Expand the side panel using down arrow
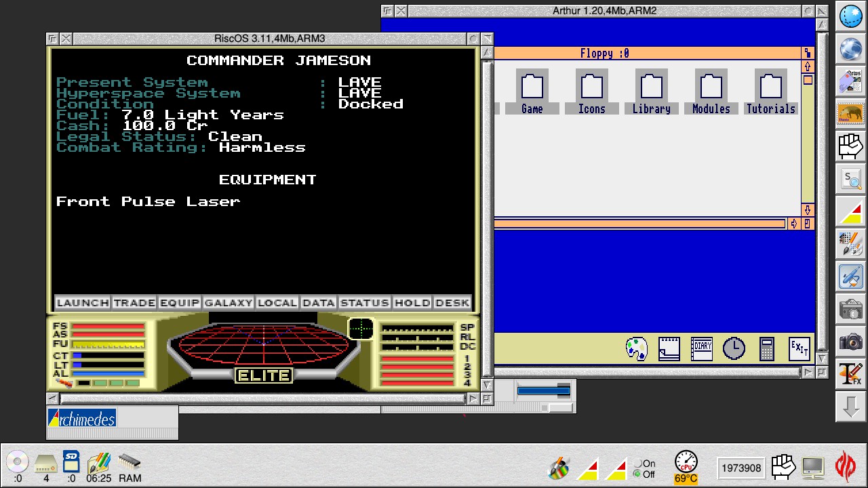 [x=850, y=408]
